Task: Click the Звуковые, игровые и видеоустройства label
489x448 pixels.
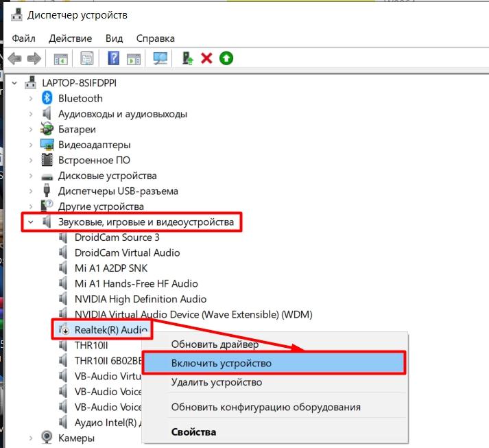Action: coord(146,222)
